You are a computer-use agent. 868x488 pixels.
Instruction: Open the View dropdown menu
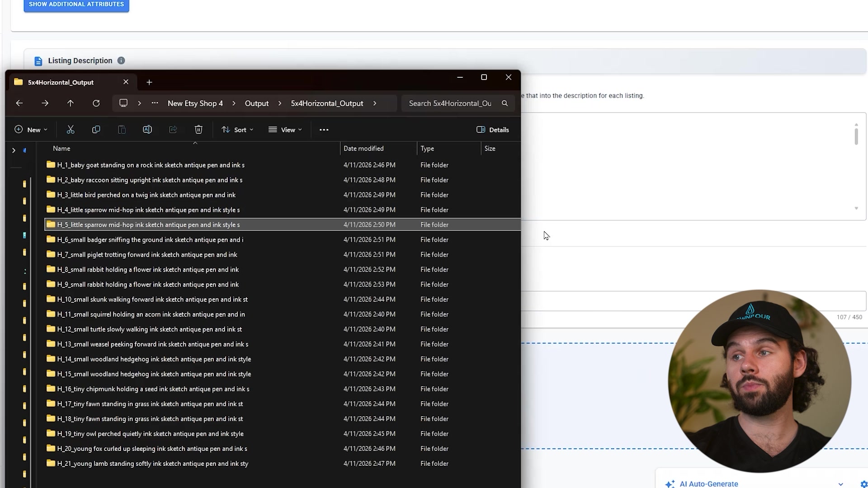(x=285, y=130)
